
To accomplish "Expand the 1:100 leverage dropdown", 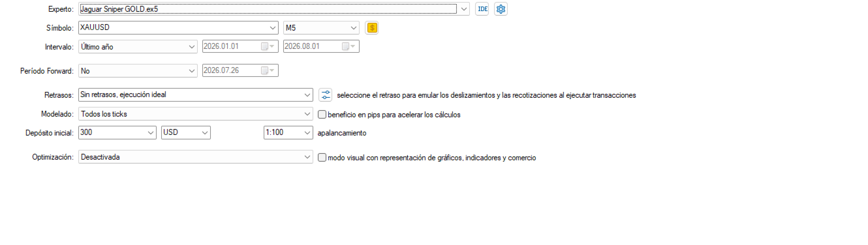I will [x=308, y=132].
